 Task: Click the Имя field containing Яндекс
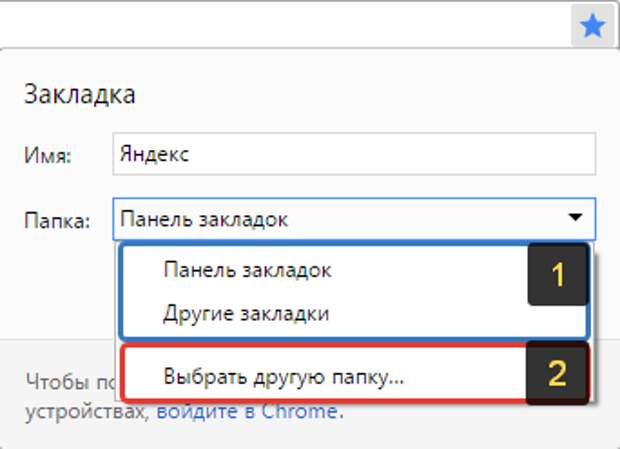point(354,156)
